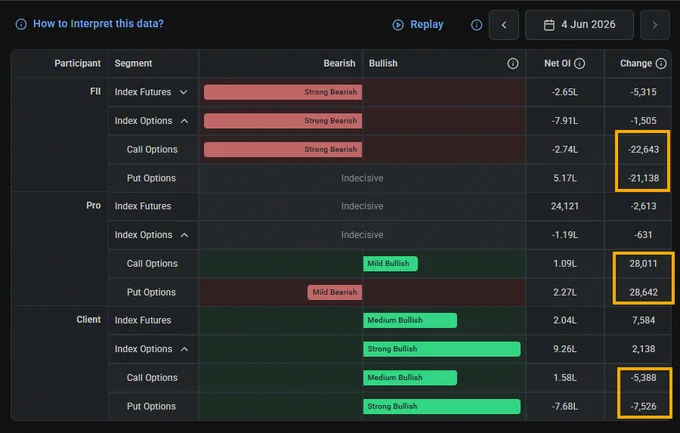Click Change value 28,011
680x433 pixels.
click(x=643, y=263)
